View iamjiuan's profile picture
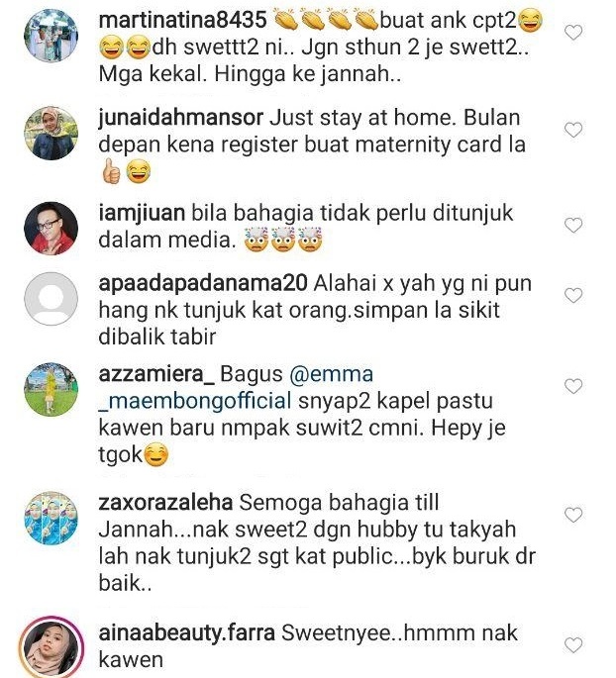 (51, 229)
